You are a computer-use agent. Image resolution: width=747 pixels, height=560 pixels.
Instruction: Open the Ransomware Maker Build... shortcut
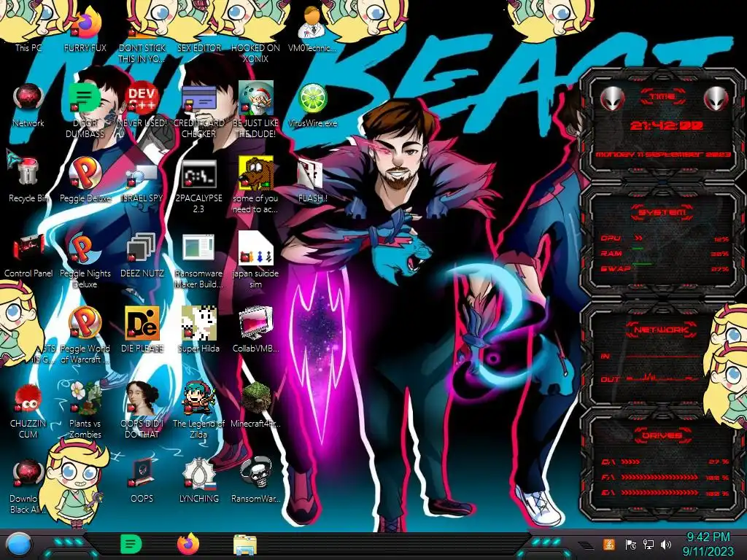pyautogui.click(x=198, y=261)
